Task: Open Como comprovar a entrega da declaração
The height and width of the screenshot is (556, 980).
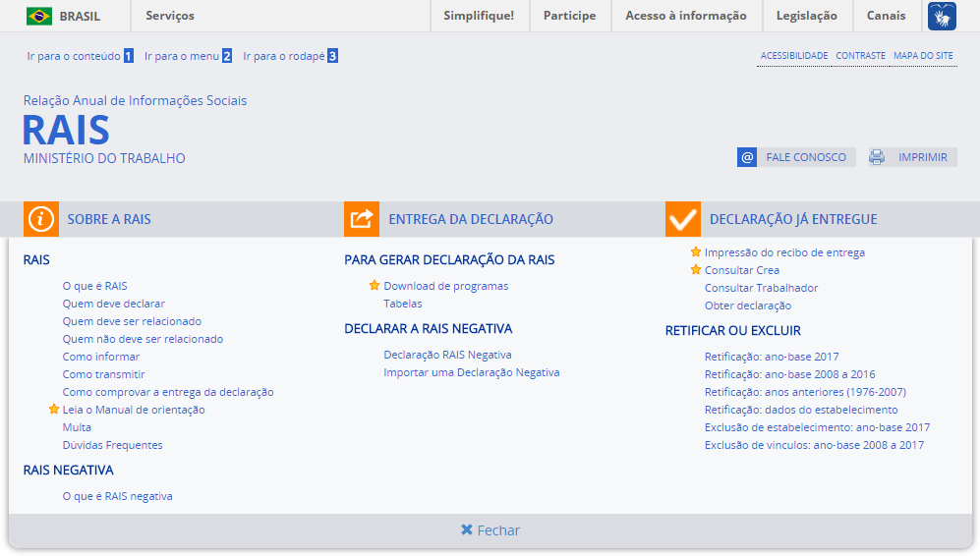Action: (168, 392)
